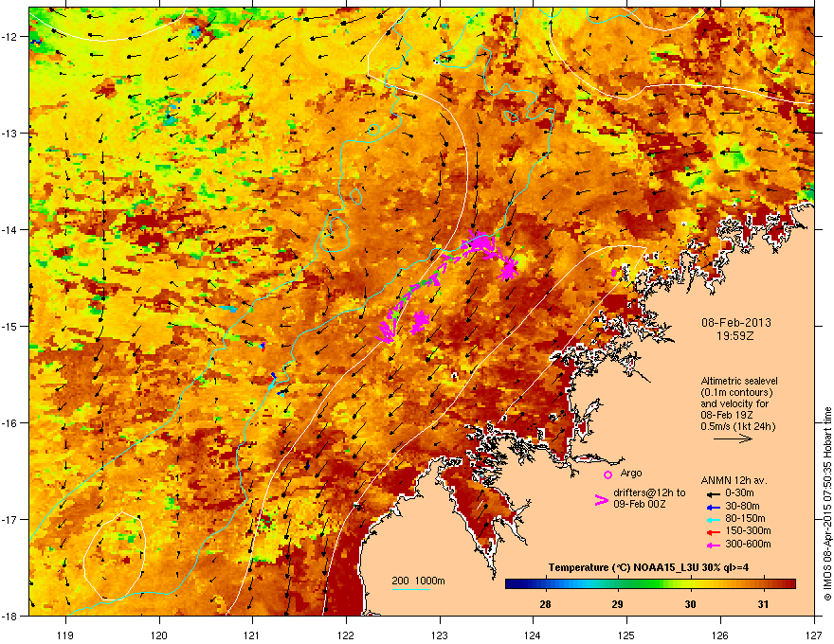Click the red 150-300m arrow legend symbol
Screen dimensions: 834x644
(x=714, y=531)
